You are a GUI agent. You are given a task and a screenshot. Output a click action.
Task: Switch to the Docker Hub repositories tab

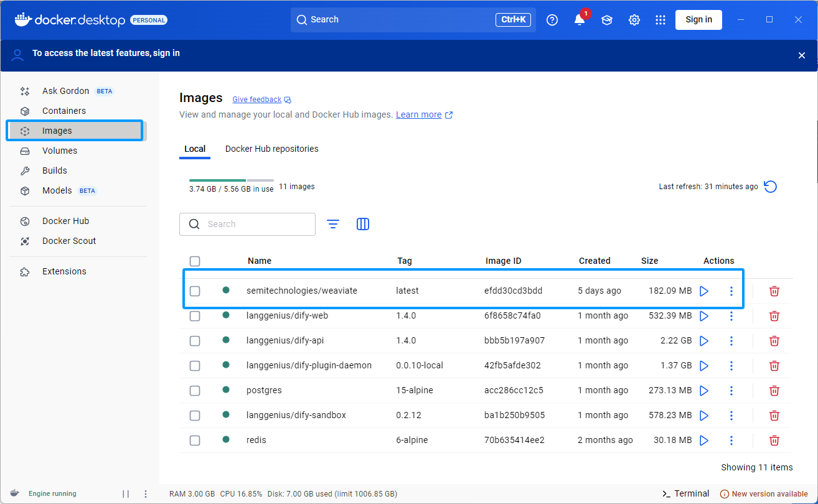[x=271, y=149]
